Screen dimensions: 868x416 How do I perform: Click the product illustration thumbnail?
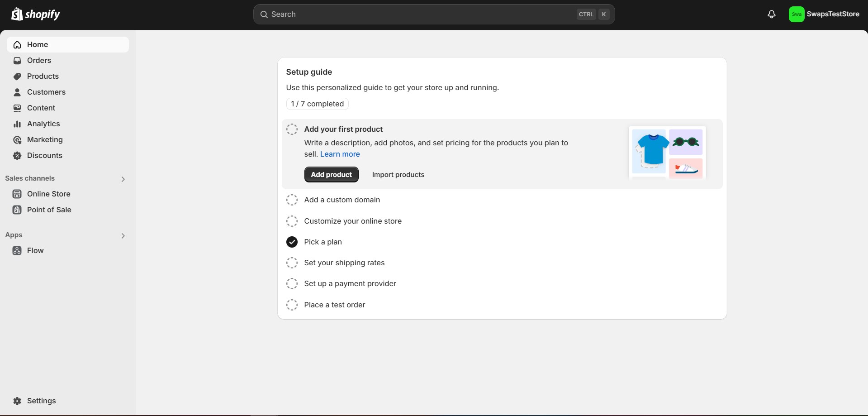[667, 153]
